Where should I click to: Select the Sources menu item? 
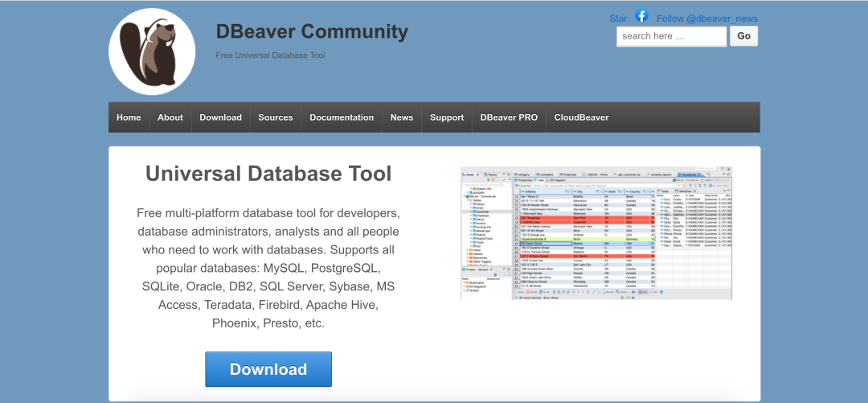click(x=276, y=117)
